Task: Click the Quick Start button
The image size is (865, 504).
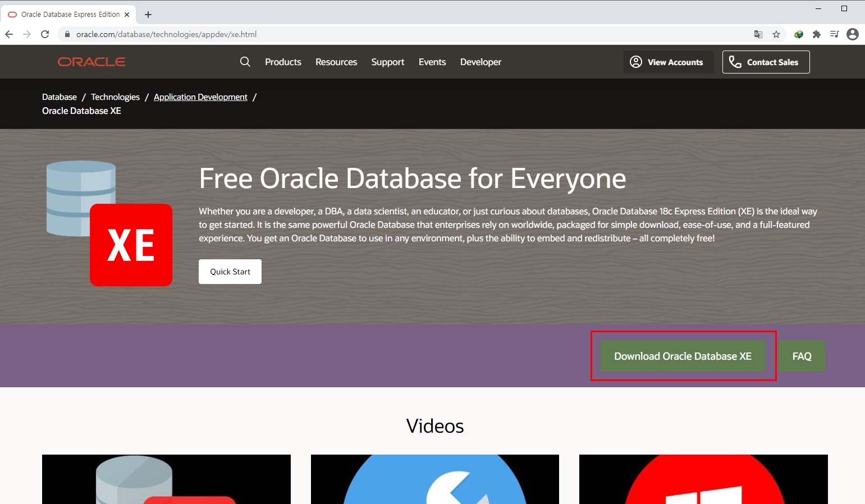Action: (x=230, y=272)
